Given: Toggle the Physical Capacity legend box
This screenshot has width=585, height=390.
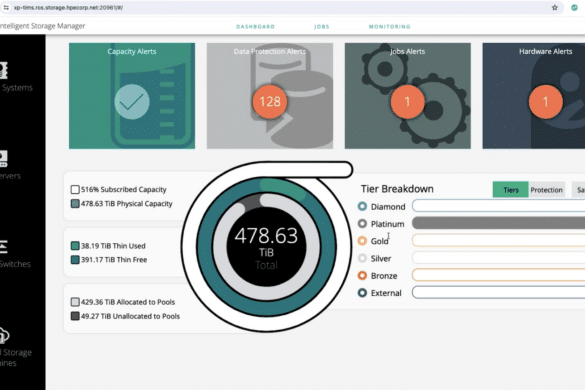Looking at the screenshot, I should coord(75,204).
